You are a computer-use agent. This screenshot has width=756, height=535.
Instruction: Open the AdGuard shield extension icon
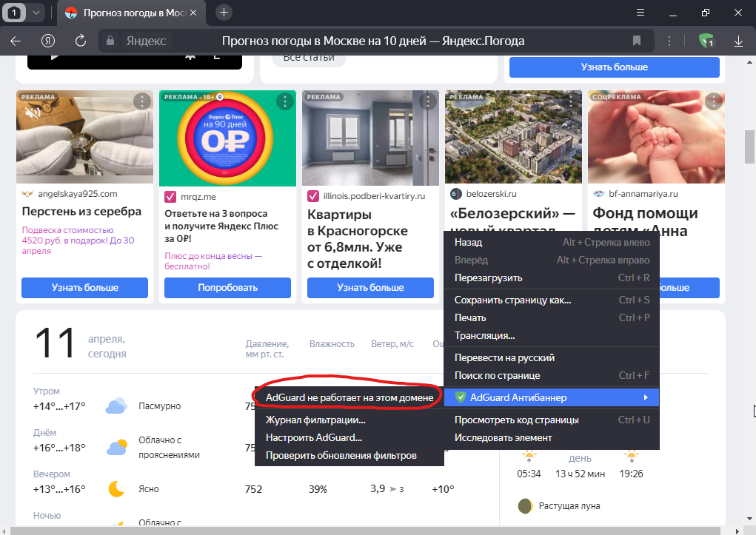point(706,41)
